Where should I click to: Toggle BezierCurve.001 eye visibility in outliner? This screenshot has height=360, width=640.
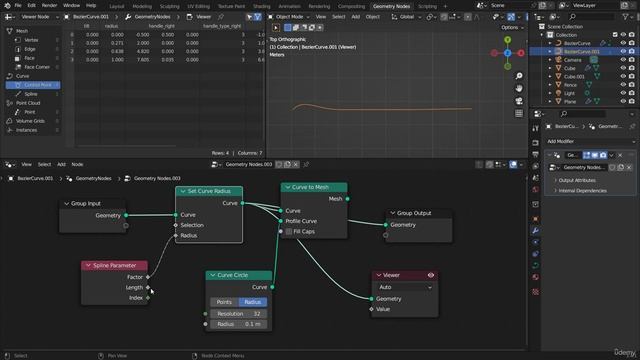(623, 51)
